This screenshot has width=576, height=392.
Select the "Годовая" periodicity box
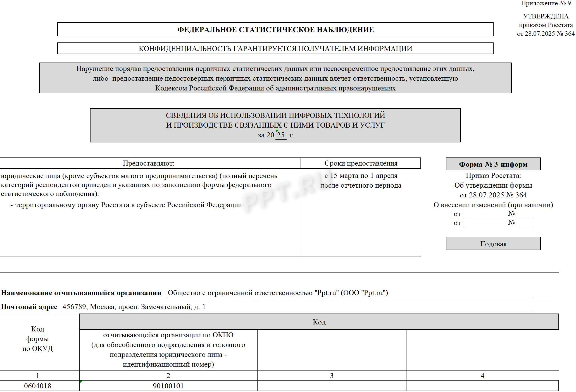[493, 244]
